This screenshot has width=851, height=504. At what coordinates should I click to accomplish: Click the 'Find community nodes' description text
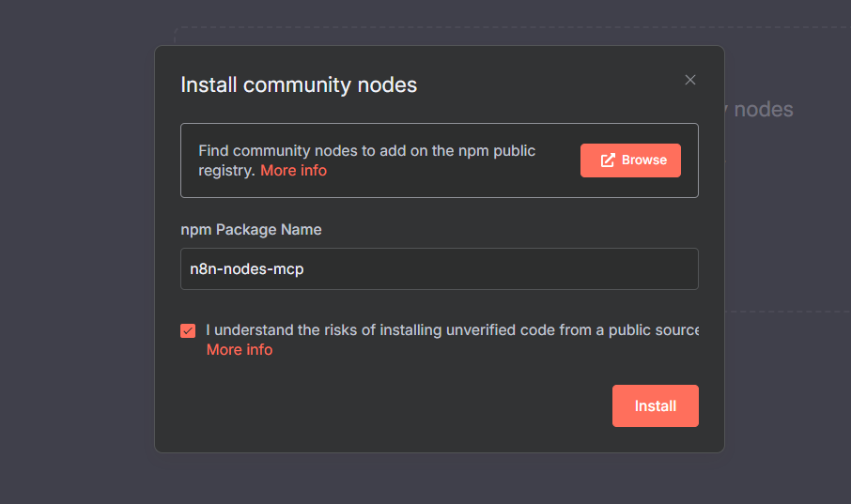(x=367, y=160)
